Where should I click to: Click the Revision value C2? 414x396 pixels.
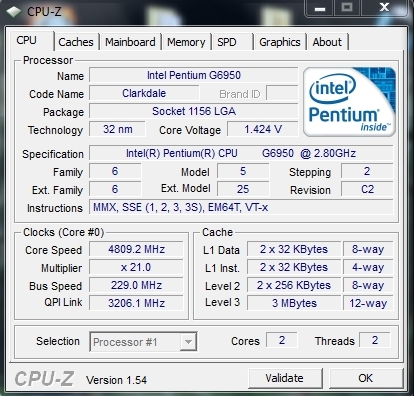coord(367,189)
